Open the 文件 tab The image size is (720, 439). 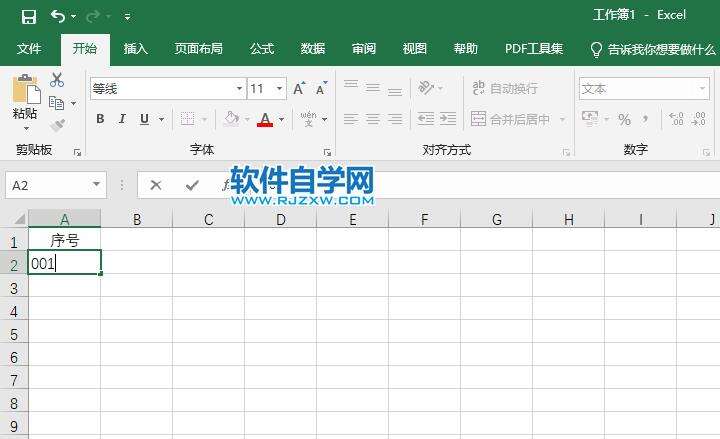(29, 49)
